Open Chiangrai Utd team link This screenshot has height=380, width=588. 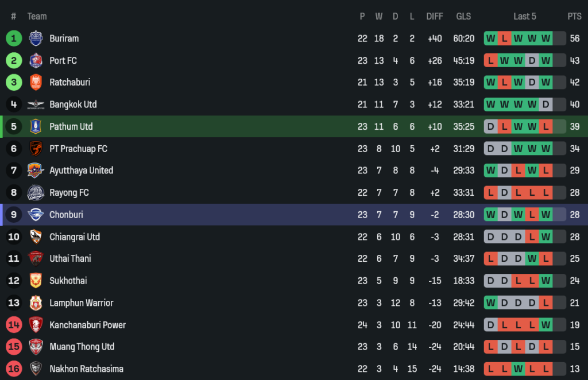pos(75,236)
